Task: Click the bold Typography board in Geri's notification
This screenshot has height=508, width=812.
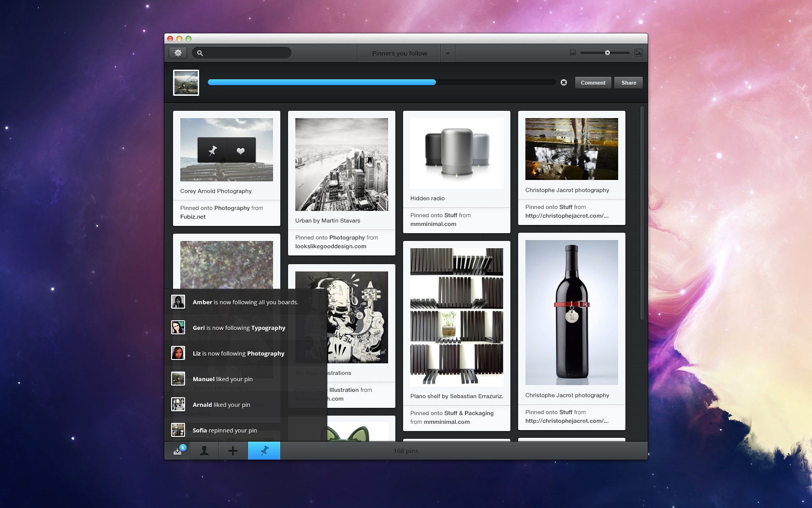Action: pyautogui.click(x=268, y=328)
